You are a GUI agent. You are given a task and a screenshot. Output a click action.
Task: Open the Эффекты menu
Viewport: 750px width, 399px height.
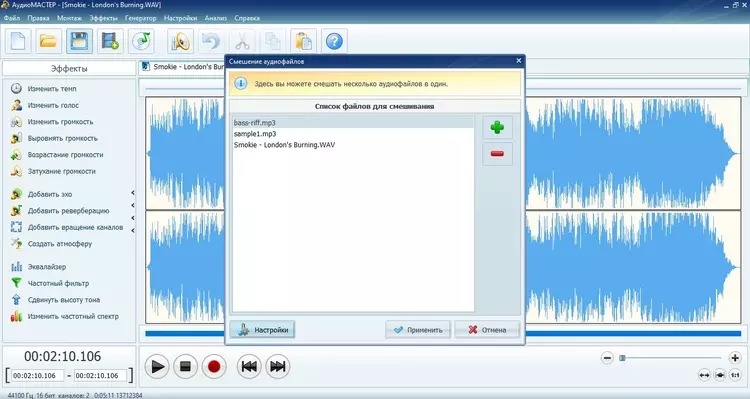click(103, 18)
